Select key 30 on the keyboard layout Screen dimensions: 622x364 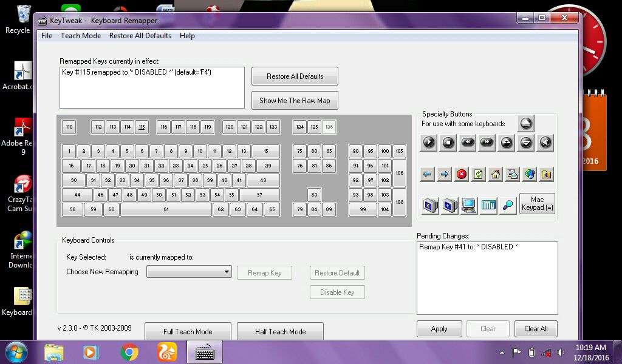pos(73,180)
